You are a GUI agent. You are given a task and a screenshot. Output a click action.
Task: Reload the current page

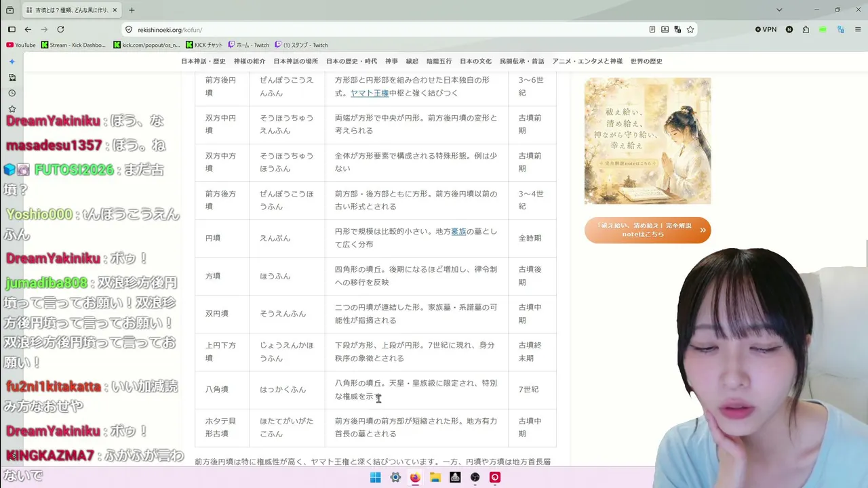point(60,29)
